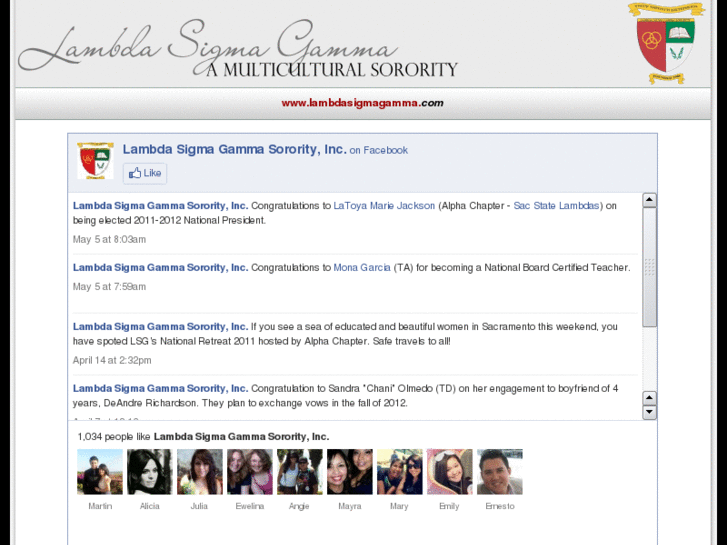
Task: Open Sac State Lambdas link
Action: click(x=556, y=205)
